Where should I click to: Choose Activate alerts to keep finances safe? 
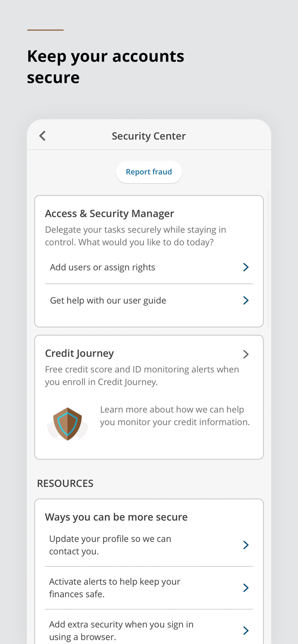(x=115, y=588)
